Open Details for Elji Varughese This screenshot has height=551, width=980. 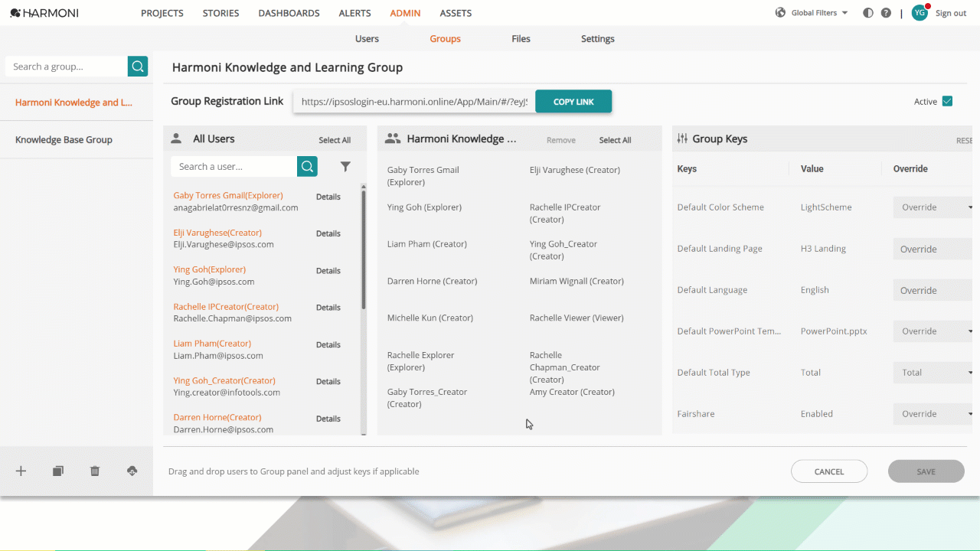click(328, 233)
